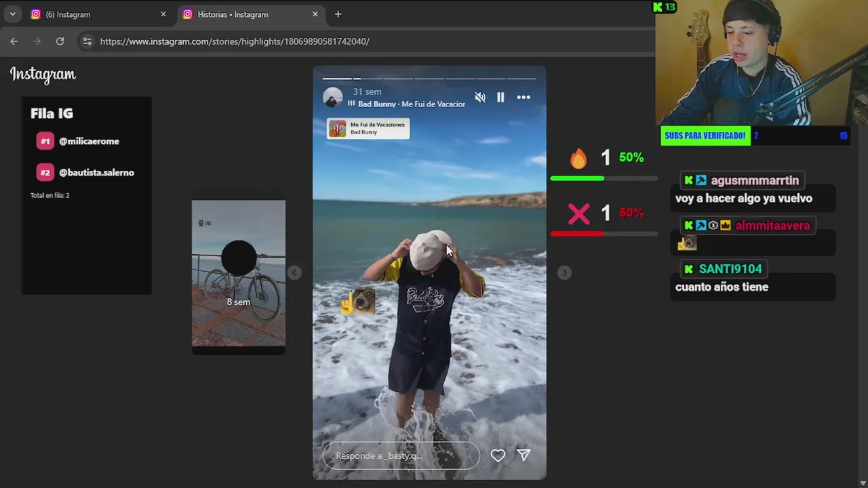
Task: Click the Total en fila: 2 text
Action: (x=50, y=195)
